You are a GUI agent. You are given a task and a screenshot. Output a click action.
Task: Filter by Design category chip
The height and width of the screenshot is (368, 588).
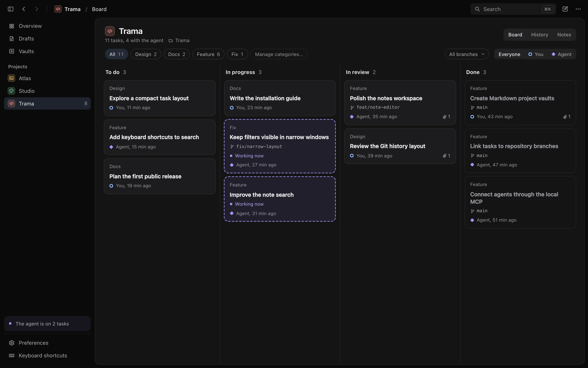(x=146, y=54)
